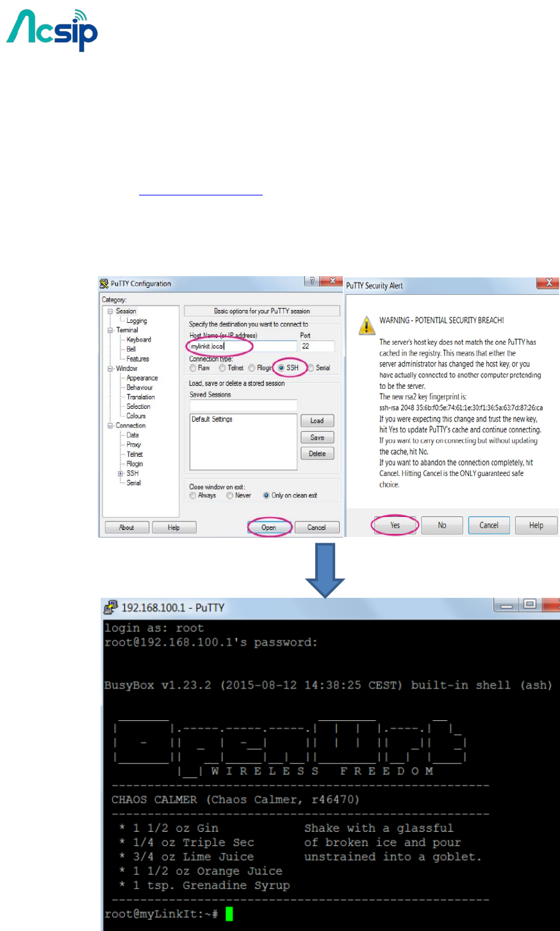Viewport: 560px width, 931px height.
Task: Expand the SSH tree node
Action: tap(120, 474)
